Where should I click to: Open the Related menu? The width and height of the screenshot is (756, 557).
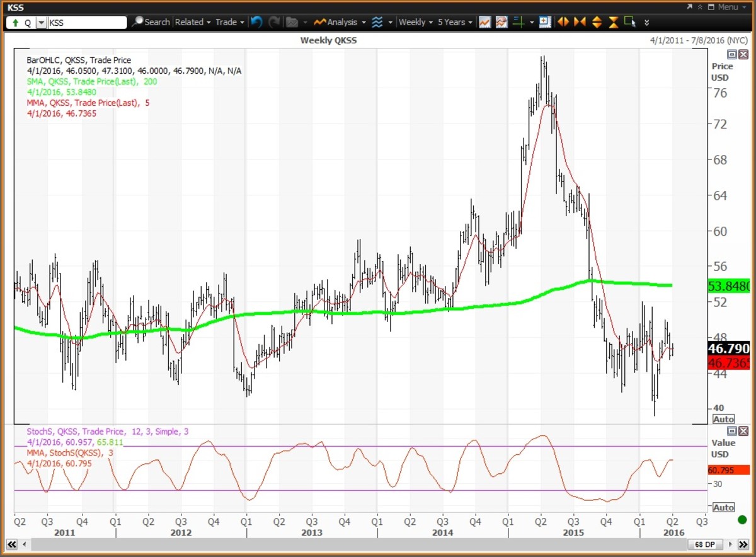coord(192,22)
